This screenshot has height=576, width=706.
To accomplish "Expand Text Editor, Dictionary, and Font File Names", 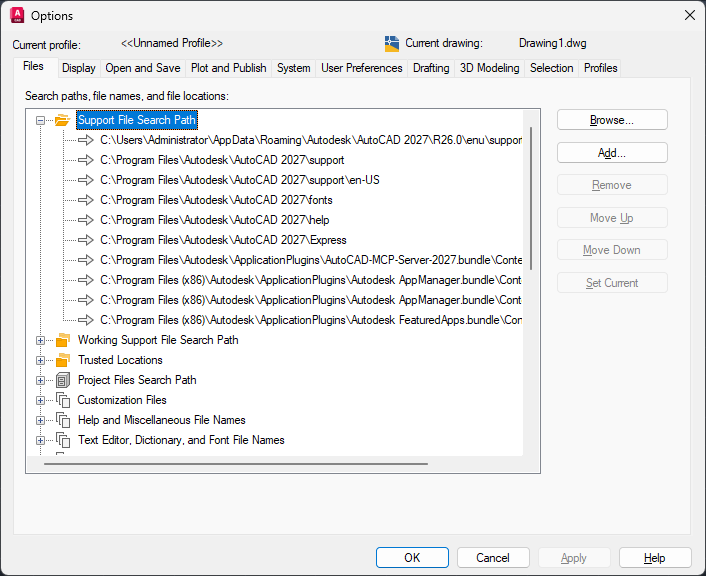I will click(x=41, y=440).
